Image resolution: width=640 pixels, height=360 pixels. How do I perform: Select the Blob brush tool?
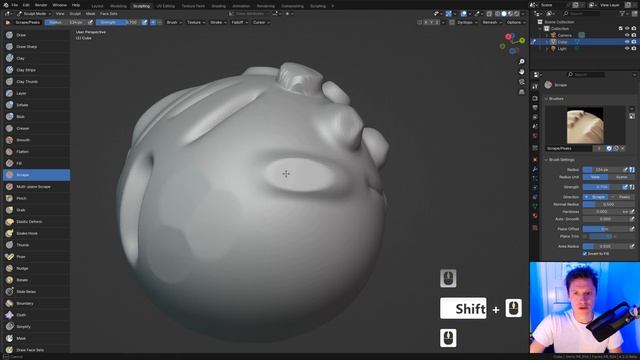click(x=36, y=116)
